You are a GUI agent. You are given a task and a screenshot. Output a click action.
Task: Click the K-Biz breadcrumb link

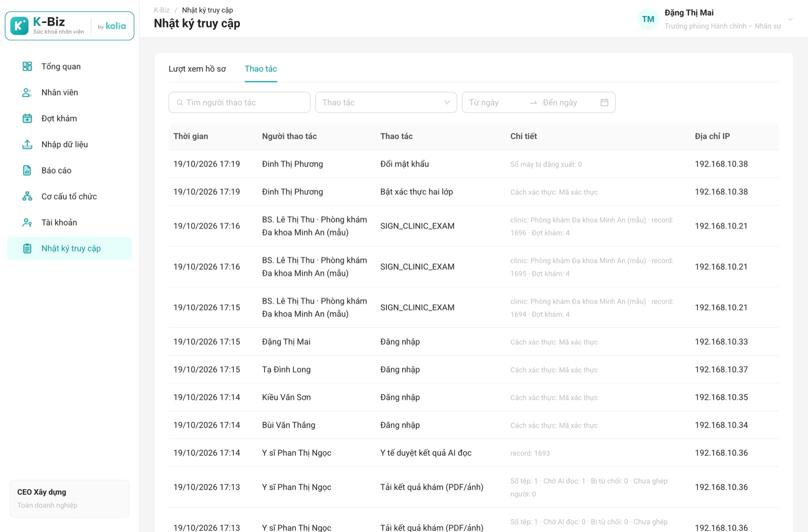pyautogui.click(x=162, y=10)
